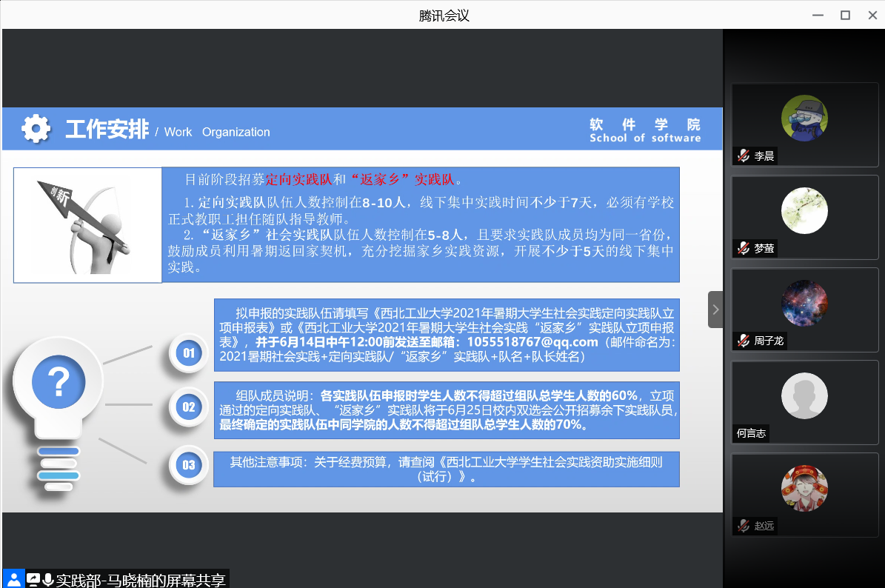Click the host person icon at bottom left

click(13, 579)
